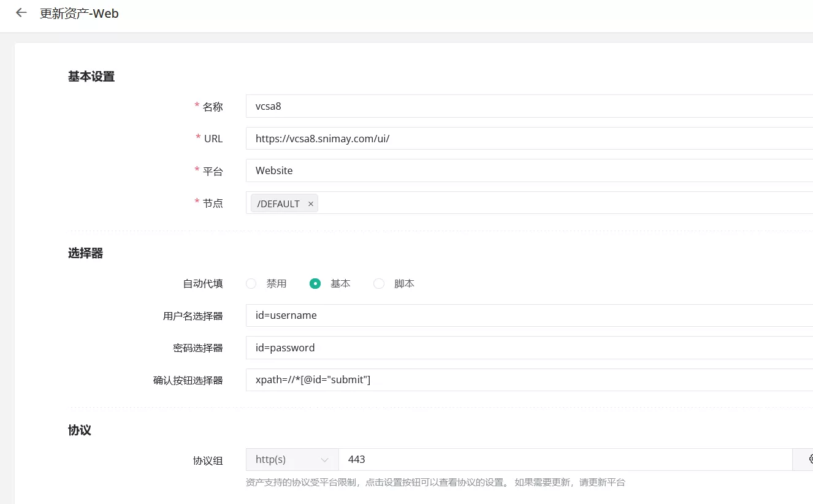Click the URL input field

(527, 139)
